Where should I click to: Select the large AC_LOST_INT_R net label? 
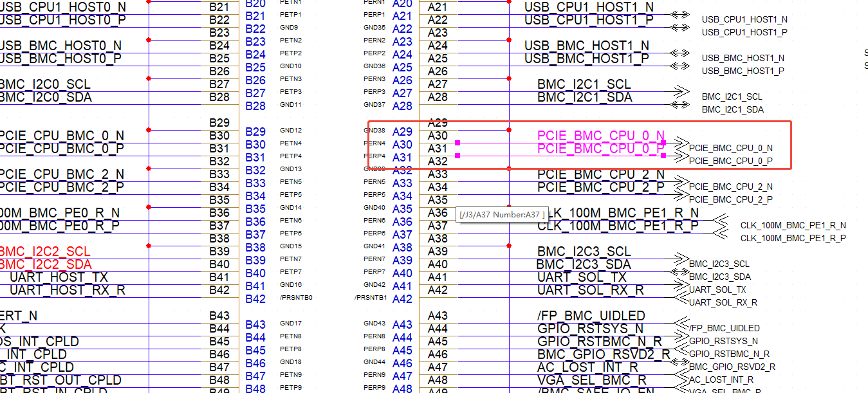[x=588, y=367]
